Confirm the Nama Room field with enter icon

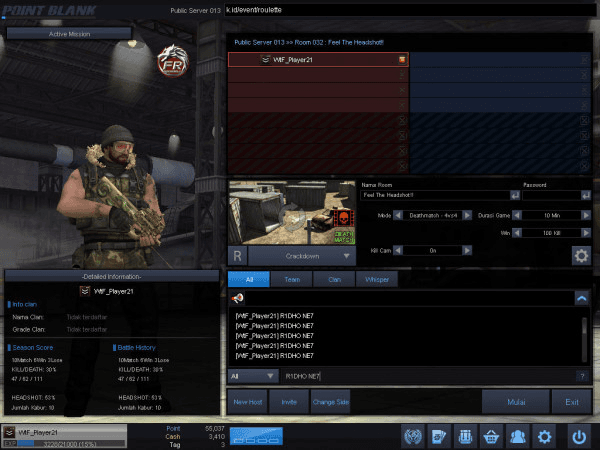pos(515,195)
